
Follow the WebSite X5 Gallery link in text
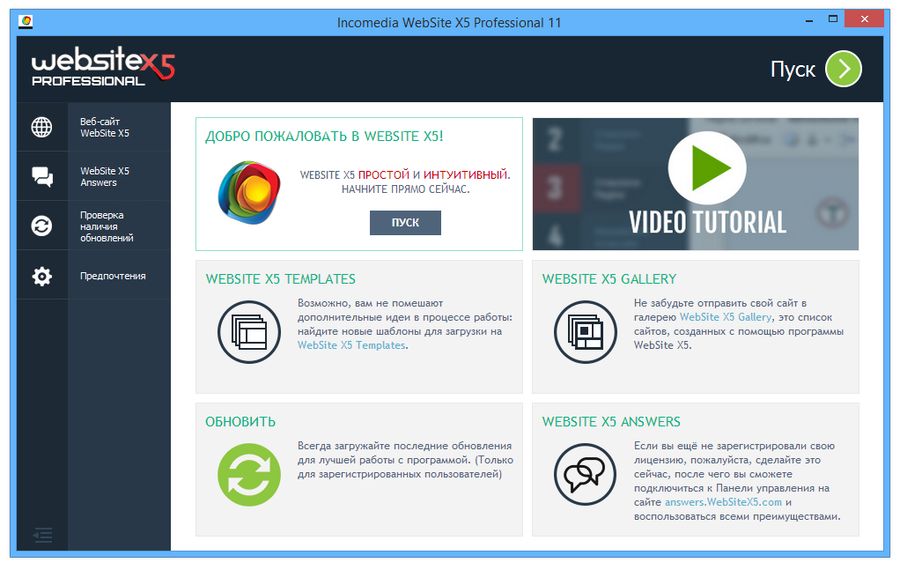click(726, 317)
